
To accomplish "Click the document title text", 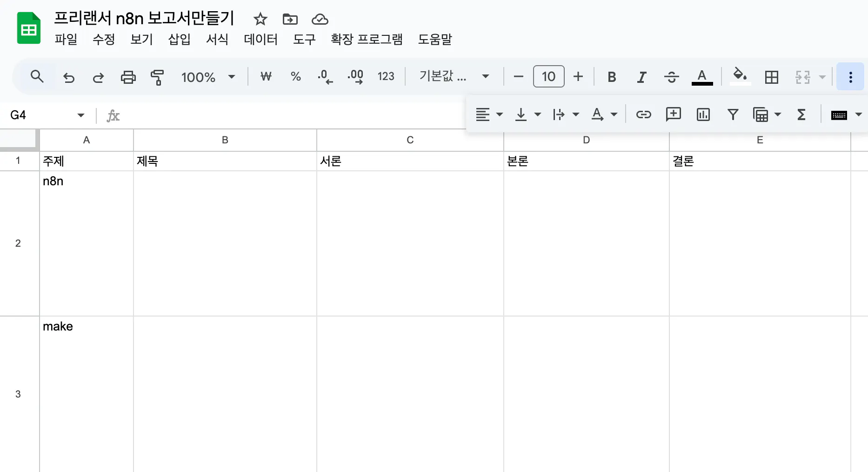I will click(144, 18).
